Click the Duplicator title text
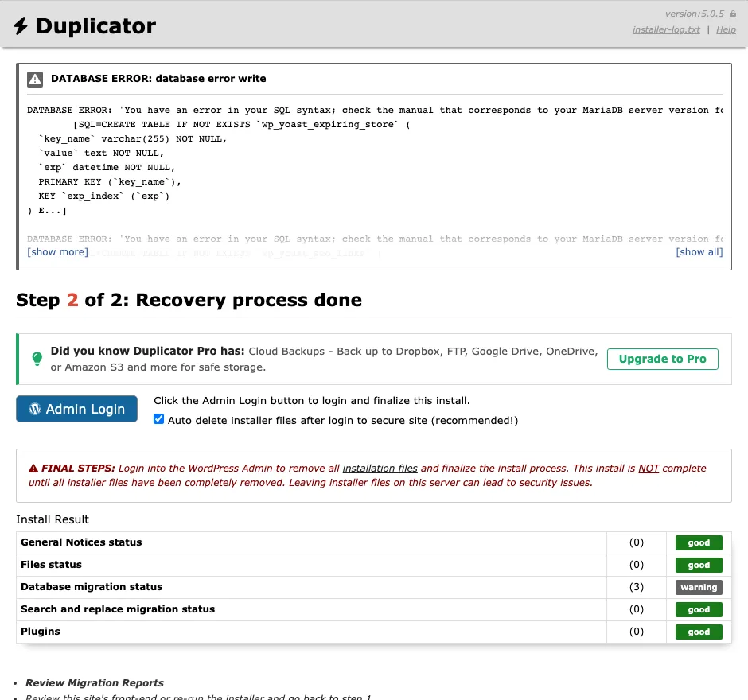 click(x=95, y=25)
